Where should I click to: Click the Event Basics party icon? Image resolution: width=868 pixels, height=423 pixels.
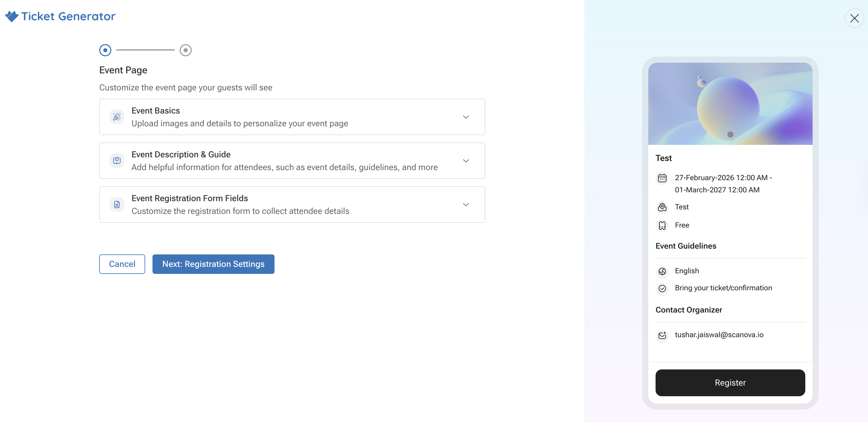117,117
